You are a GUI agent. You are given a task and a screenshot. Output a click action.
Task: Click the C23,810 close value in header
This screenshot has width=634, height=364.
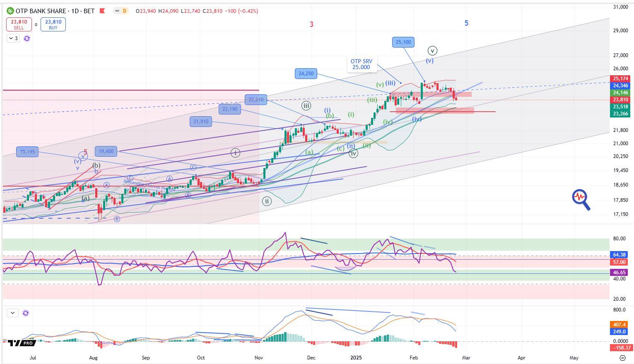[x=212, y=11]
